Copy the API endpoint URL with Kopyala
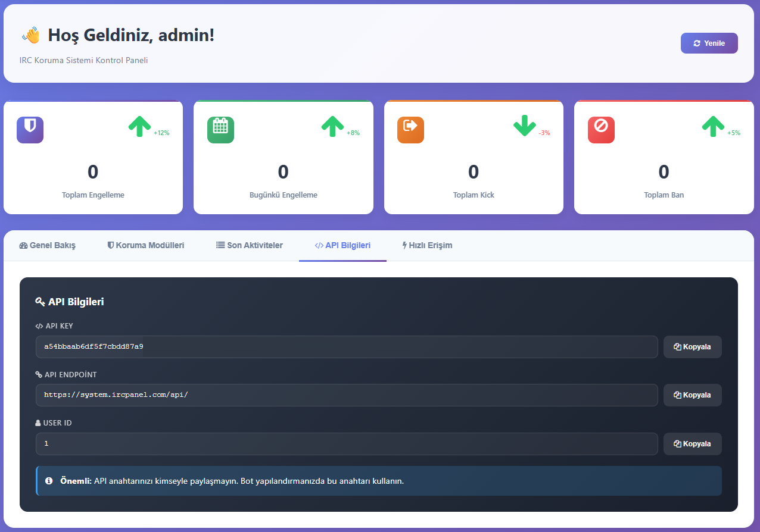Screen dimensions: 760x532 (x=692, y=395)
